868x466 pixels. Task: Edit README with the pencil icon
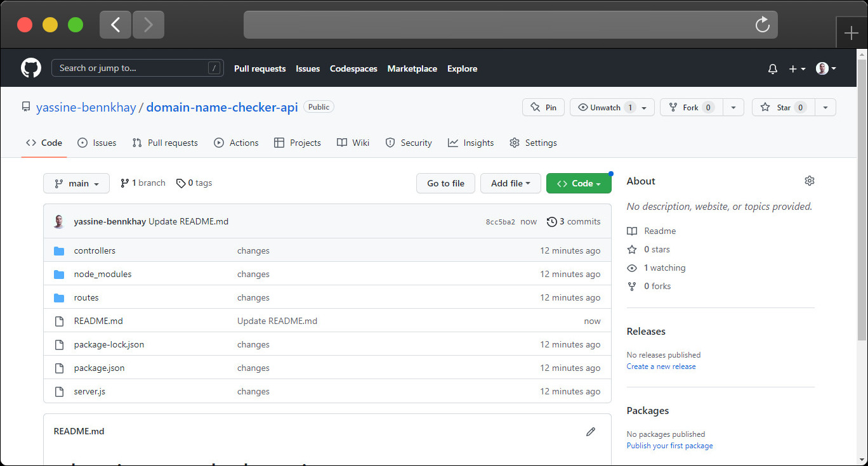point(591,431)
